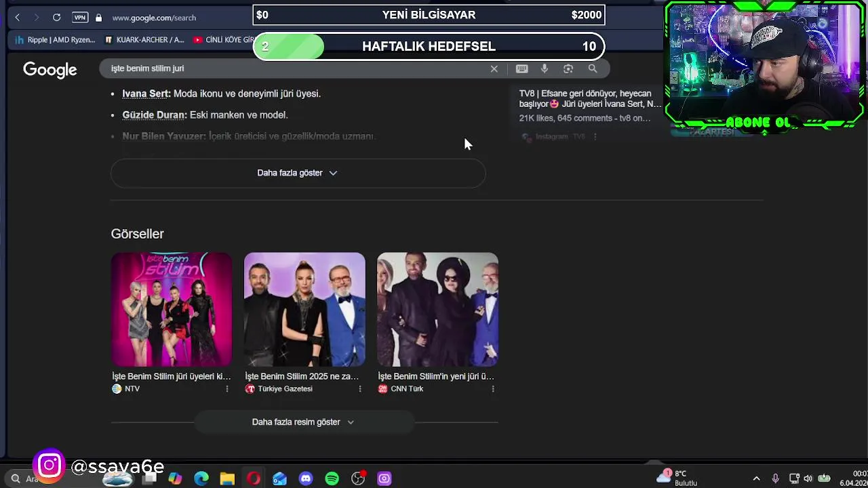
Task: Click the Nur Bilen Yavuzer link
Action: [163, 136]
